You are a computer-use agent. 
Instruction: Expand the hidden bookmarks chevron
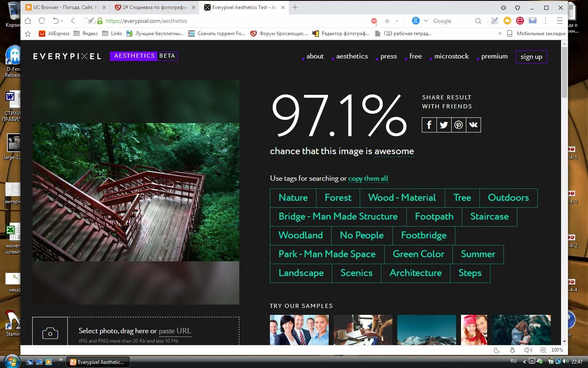pos(500,34)
